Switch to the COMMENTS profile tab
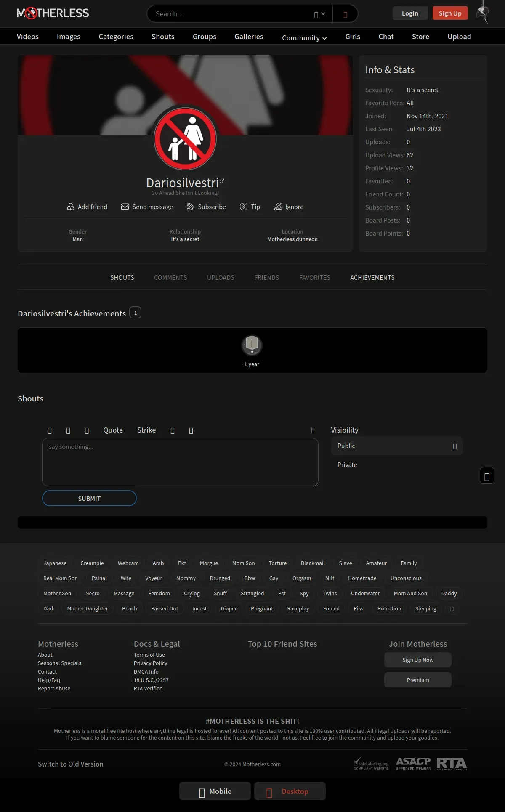Screen dimensions: 505x812 (x=170, y=278)
